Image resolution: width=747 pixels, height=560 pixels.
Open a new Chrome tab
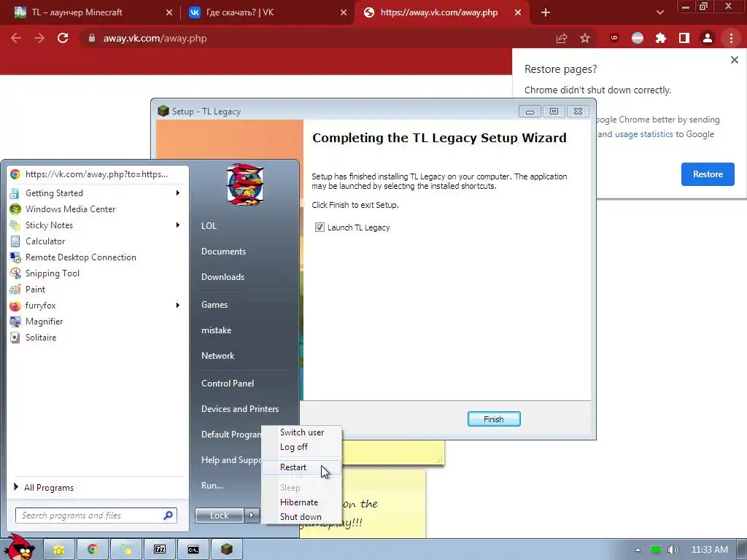(x=546, y=12)
